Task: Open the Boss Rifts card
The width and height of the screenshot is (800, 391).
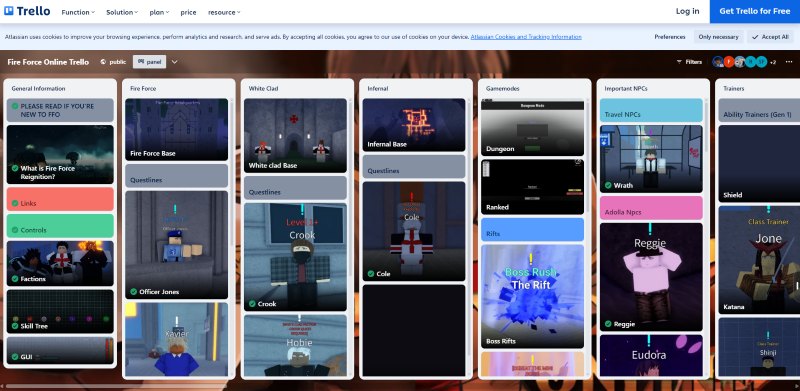Action: 533,297
